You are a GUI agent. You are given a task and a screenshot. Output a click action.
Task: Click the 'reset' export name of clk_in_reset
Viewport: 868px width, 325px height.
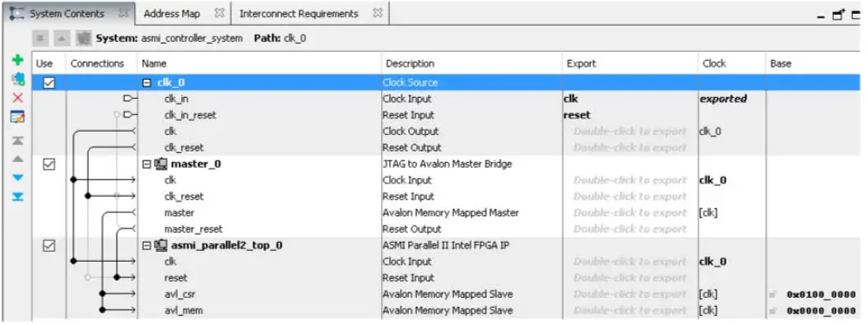coord(577,115)
